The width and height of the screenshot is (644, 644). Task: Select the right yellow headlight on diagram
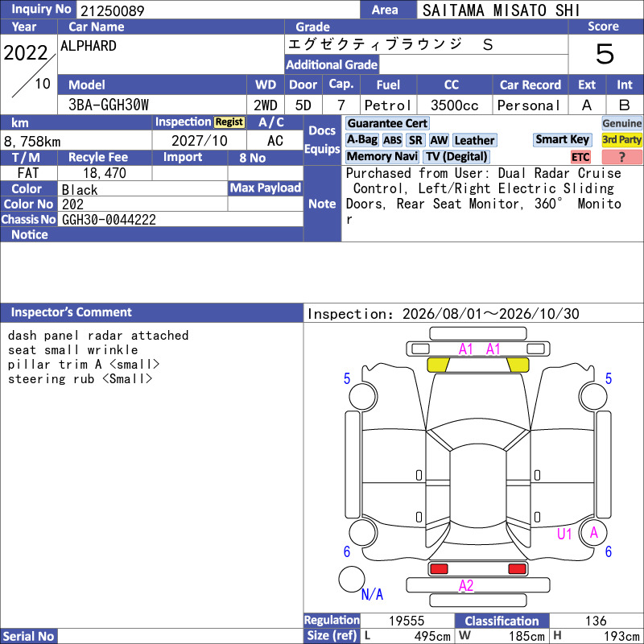tap(518, 365)
